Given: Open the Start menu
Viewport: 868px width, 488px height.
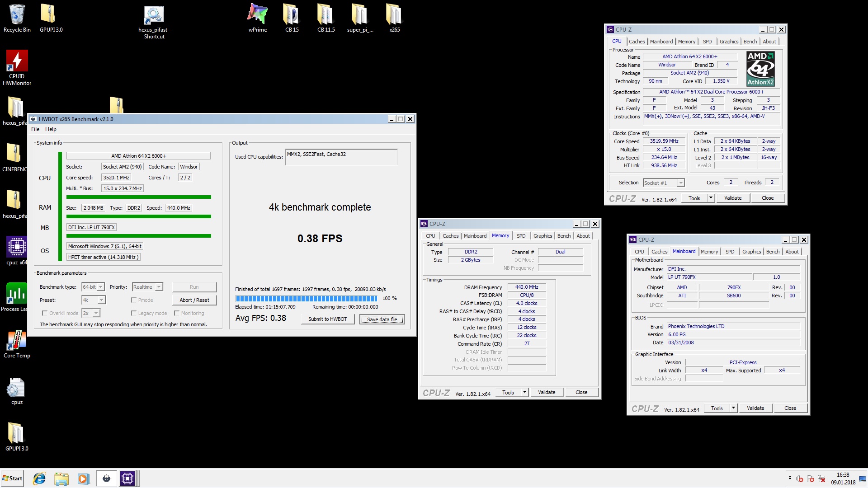Looking at the screenshot, I should tap(12, 479).
